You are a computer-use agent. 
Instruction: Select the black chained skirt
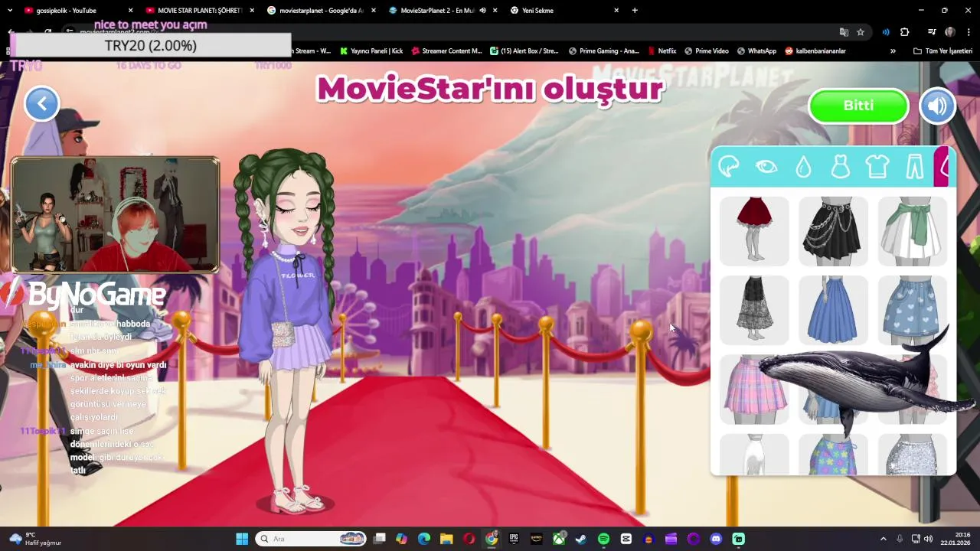click(833, 231)
